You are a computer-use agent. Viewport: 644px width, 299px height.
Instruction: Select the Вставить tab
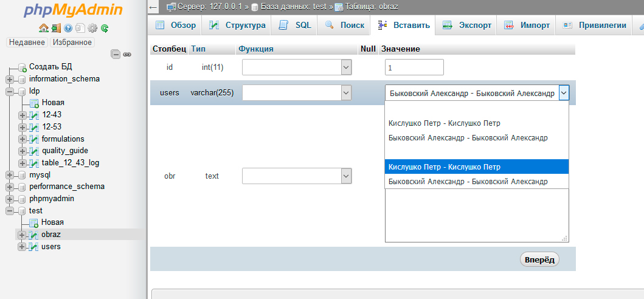(x=403, y=25)
